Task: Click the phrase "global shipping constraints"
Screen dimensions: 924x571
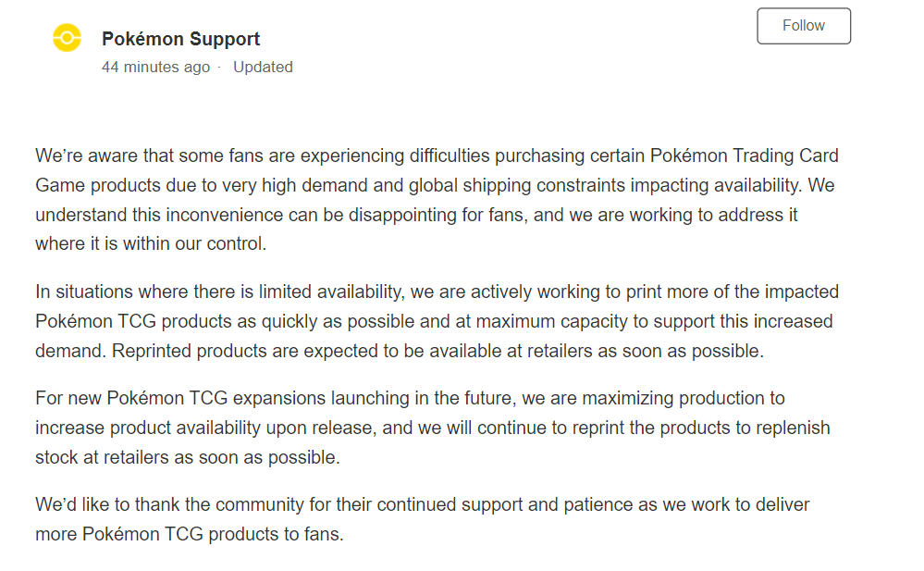Action: coord(515,185)
